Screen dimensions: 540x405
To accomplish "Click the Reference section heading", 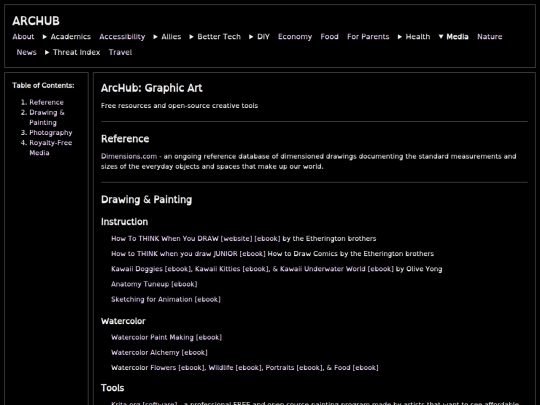I will [125, 139].
